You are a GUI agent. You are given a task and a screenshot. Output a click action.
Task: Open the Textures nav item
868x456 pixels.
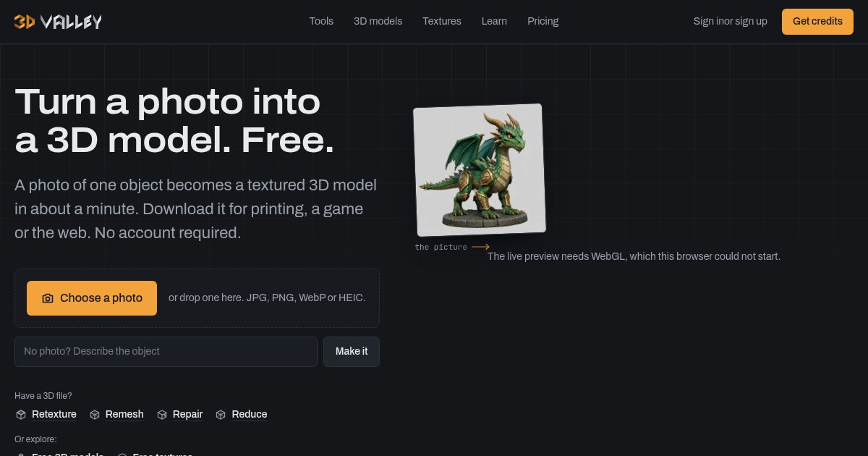(442, 21)
